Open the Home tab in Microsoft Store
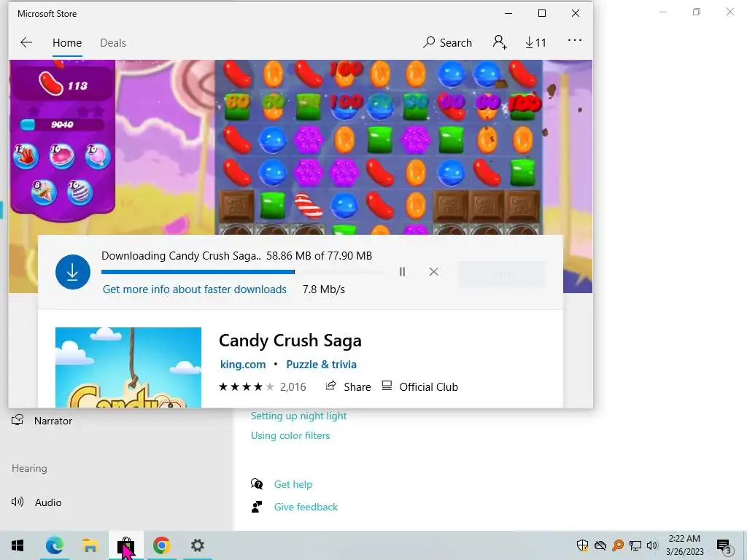Viewport: 747px width, 560px height. click(x=66, y=43)
